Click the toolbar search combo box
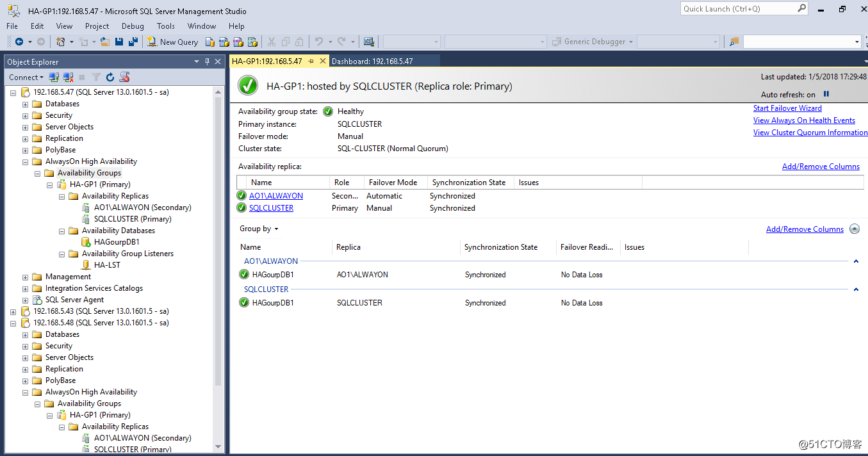868x456 pixels. click(802, 42)
